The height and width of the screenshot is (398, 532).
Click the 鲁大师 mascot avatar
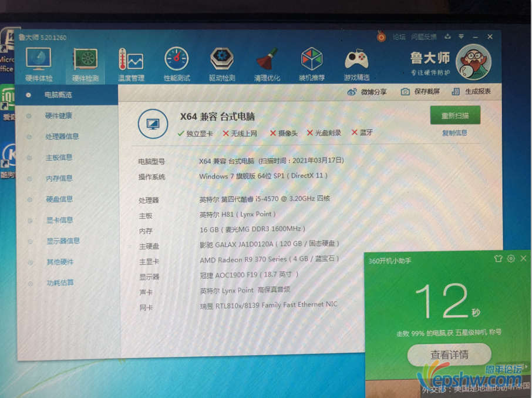point(473,62)
